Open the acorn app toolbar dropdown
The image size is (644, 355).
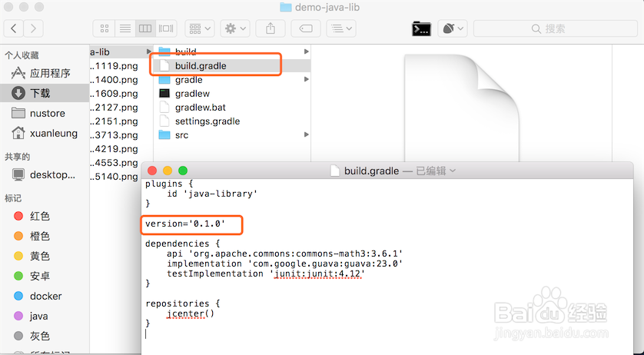[x=453, y=28]
